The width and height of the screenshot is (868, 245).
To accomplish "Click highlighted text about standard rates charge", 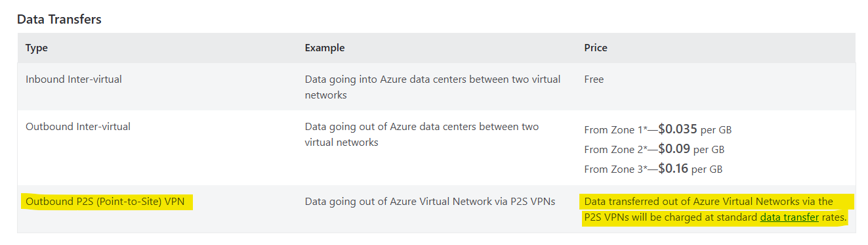I will 717,210.
